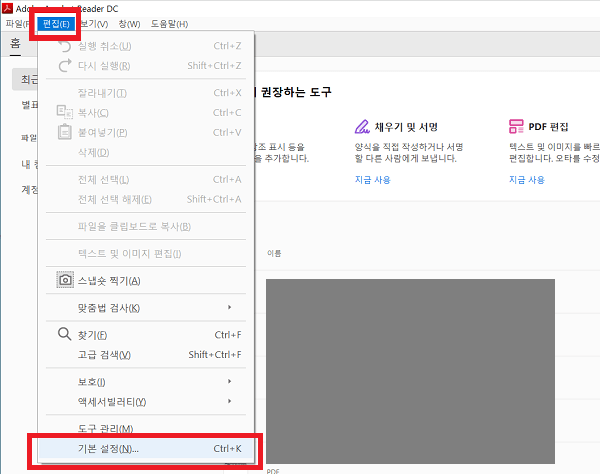Click 지금 사용 link under 채우기 및 서명
Viewport: 600px width, 474px height.
(372, 180)
